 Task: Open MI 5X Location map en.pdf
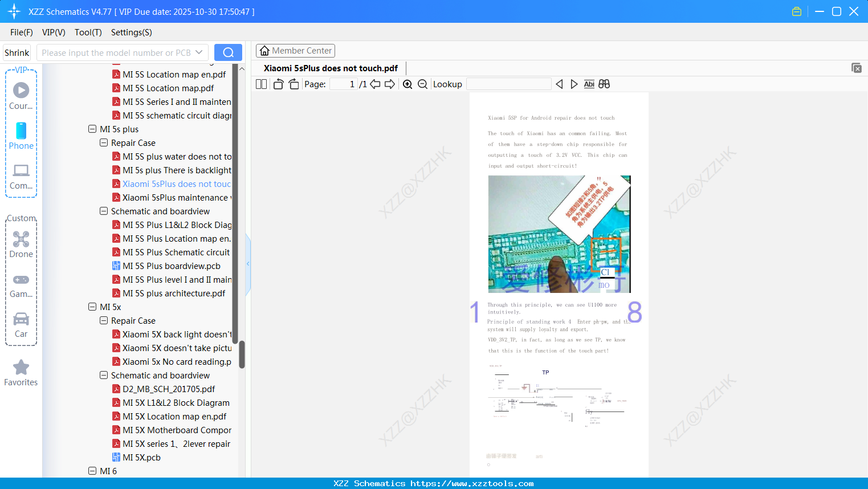coord(169,416)
